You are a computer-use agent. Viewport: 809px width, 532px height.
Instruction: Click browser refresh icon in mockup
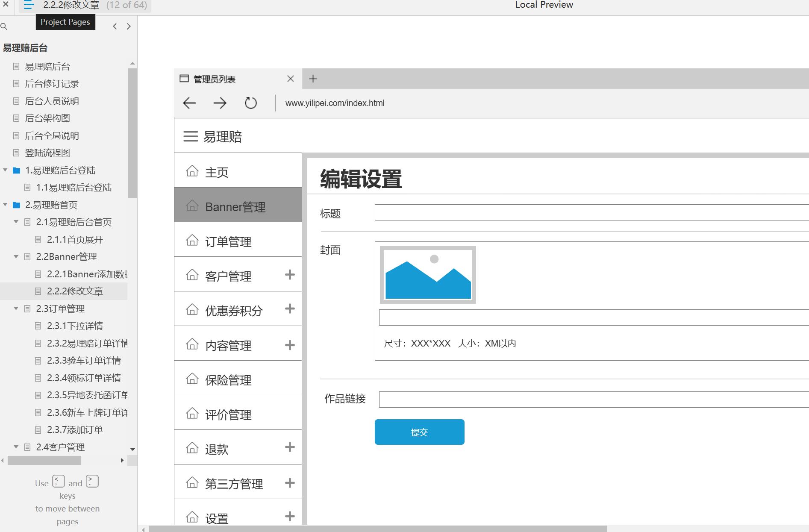click(x=251, y=103)
